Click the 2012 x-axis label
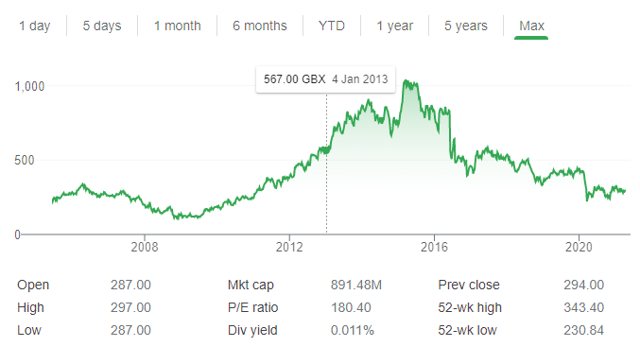640x364 pixels. [x=289, y=247]
